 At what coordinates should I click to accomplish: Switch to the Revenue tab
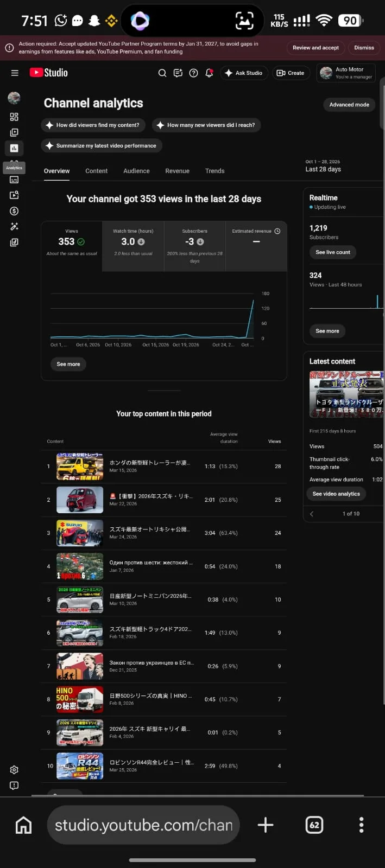click(x=177, y=171)
